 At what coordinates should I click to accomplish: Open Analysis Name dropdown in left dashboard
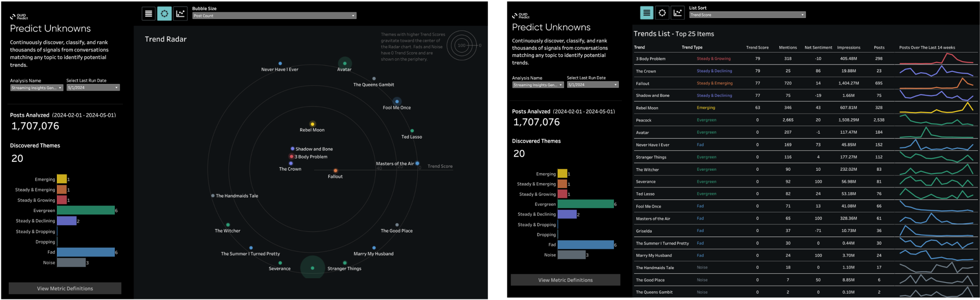[37, 88]
